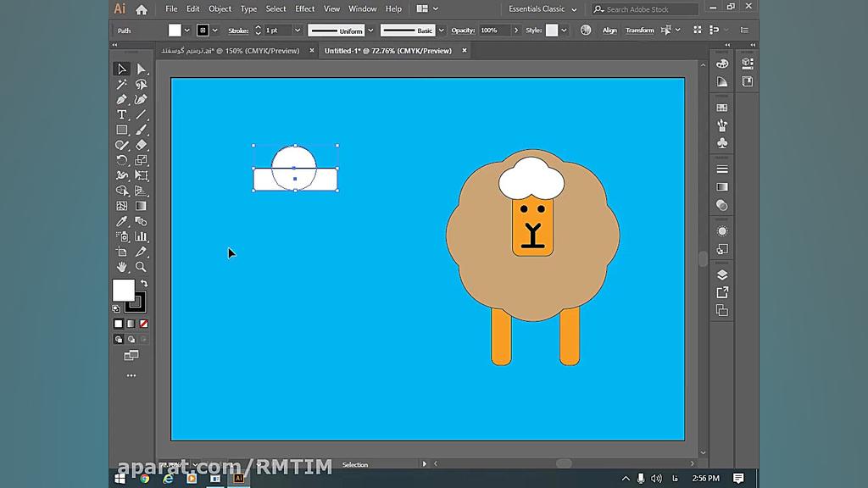The image size is (868, 488).
Task: Click the white fill color swatch in toolbox
Action: [123, 291]
